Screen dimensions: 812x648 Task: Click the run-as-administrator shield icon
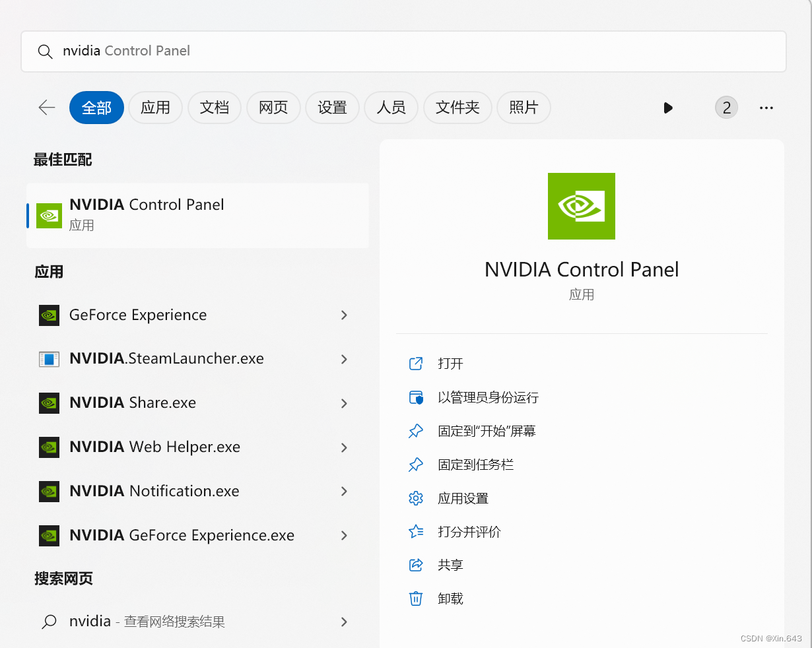(x=416, y=397)
